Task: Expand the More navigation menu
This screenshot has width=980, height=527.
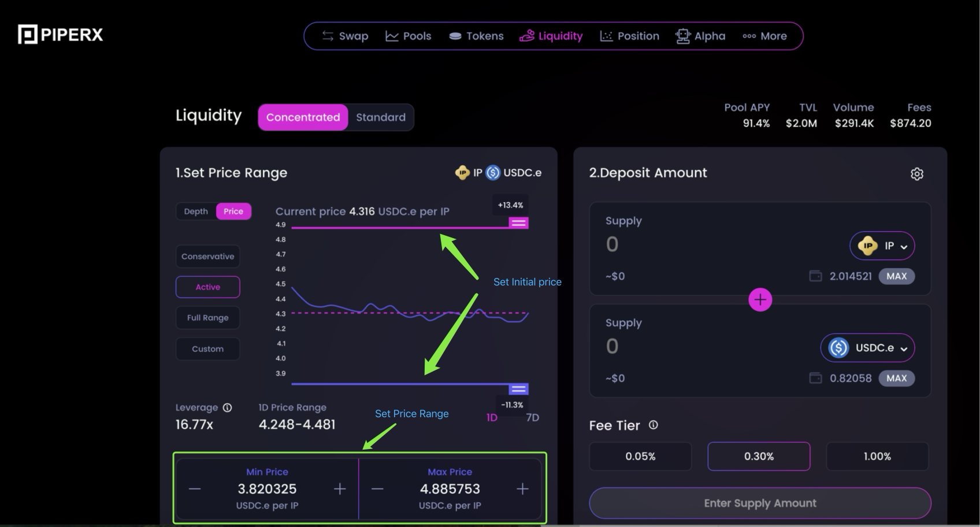Action: [x=764, y=36]
